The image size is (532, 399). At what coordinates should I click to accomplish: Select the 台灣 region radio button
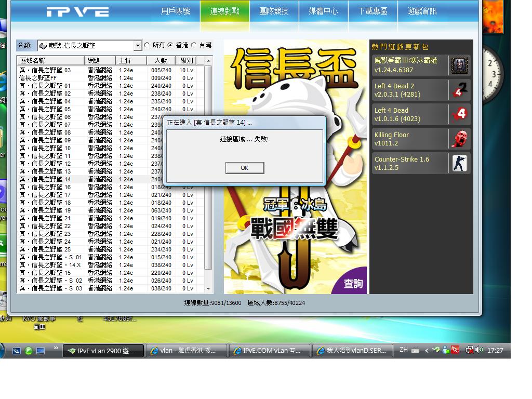[x=194, y=46]
